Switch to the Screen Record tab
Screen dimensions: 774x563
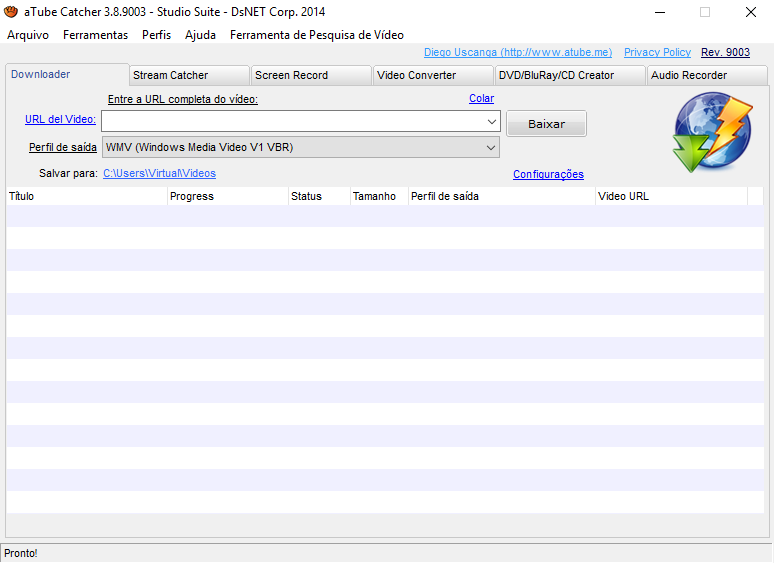(x=311, y=75)
